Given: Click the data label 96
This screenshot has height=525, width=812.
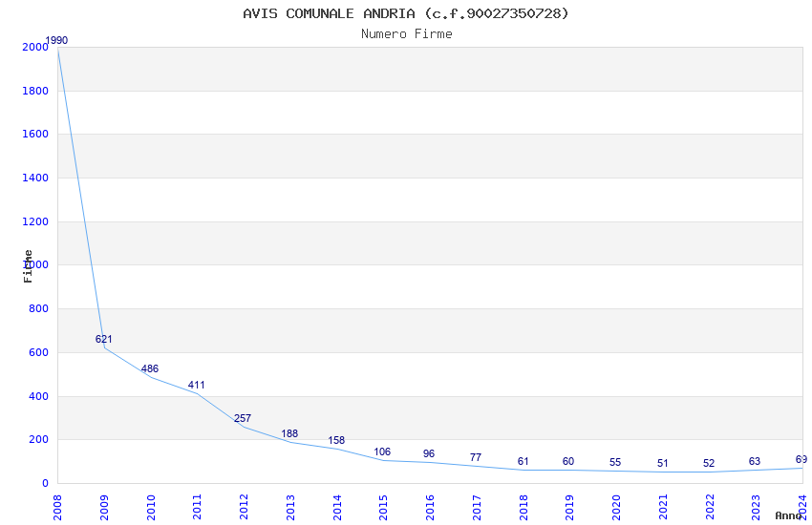Looking at the screenshot, I should (x=429, y=453).
